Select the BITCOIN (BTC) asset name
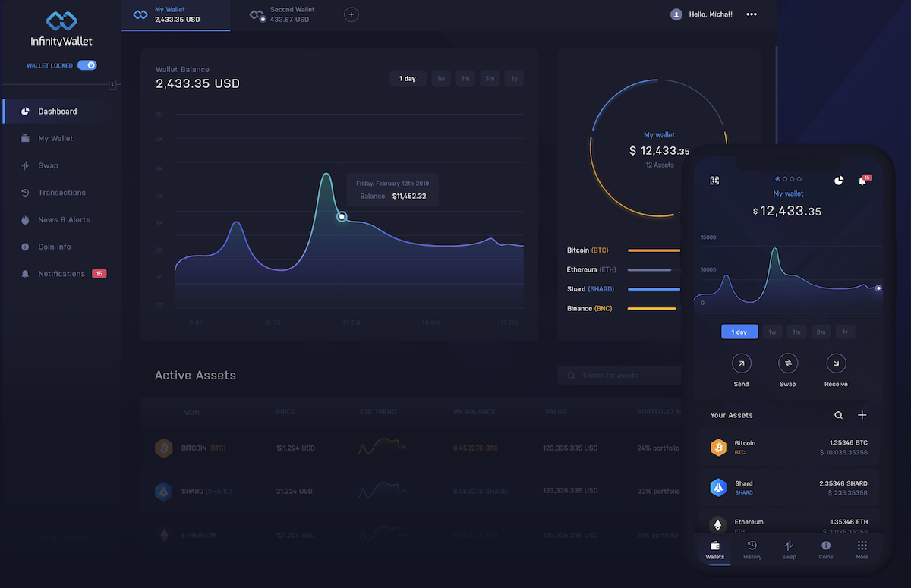 coord(203,448)
